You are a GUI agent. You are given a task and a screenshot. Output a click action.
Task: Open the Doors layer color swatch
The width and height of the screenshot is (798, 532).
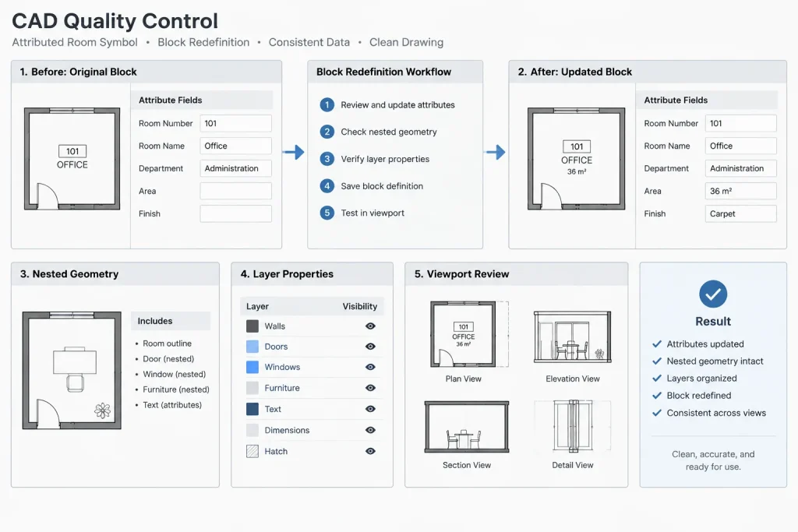coord(252,347)
